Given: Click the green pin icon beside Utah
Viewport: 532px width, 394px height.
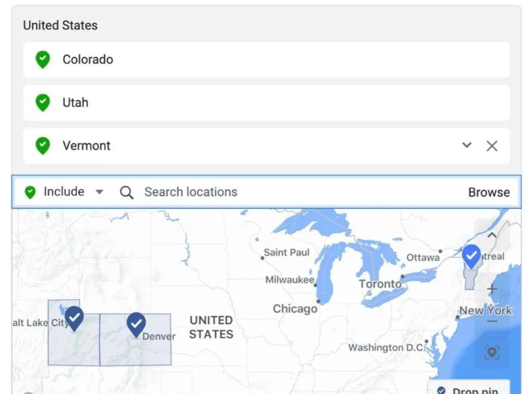Looking at the screenshot, I should (x=42, y=102).
